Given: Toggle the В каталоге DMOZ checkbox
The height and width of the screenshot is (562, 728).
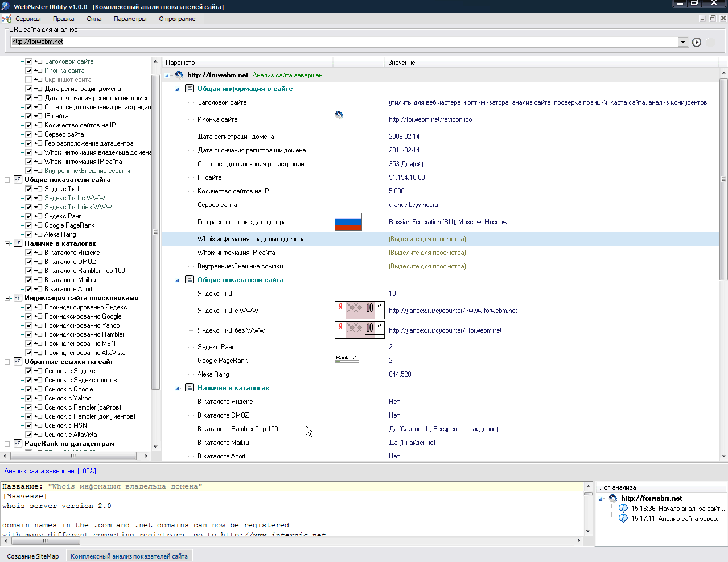Looking at the screenshot, I should click(x=28, y=262).
